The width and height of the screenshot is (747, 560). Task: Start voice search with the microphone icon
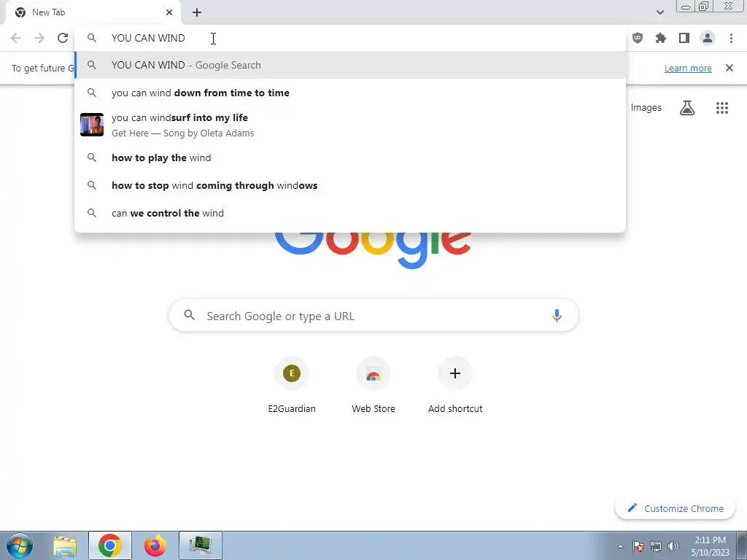(557, 315)
